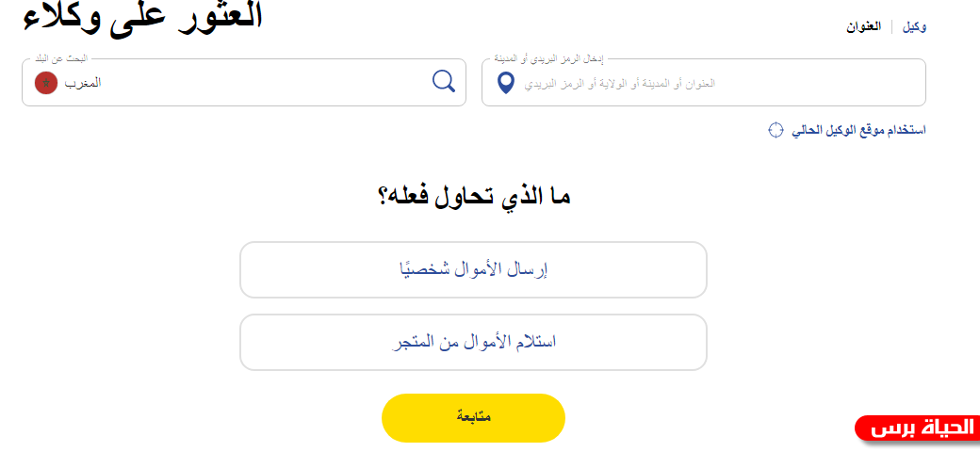980x452 pixels.
Task: Click the magnifying glass search icon
Action: tap(444, 82)
